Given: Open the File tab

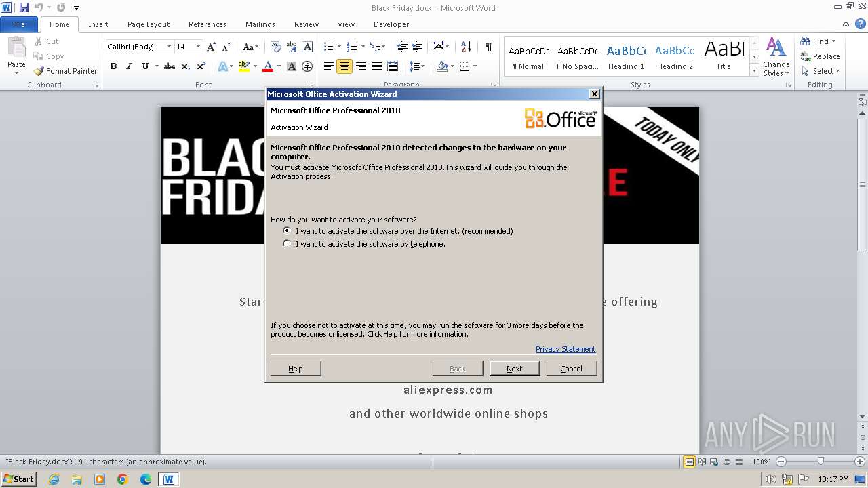Looking at the screenshot, I should [x=19, y=24].
